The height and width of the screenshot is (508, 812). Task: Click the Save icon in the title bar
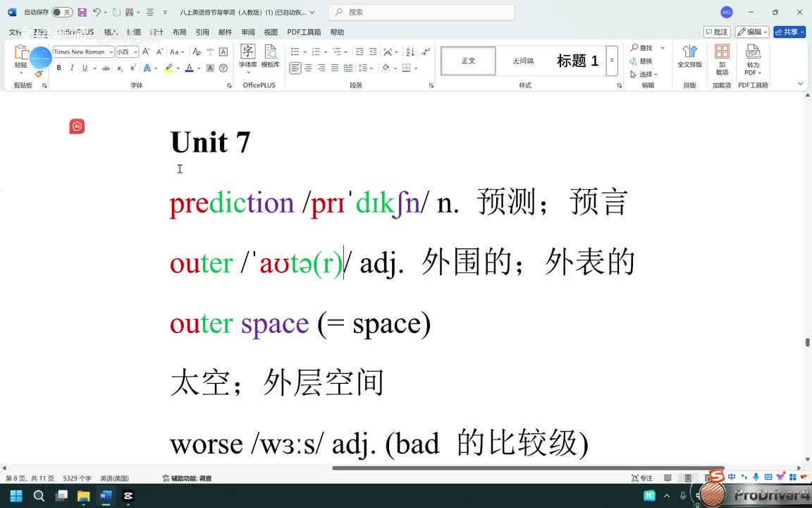pos(82,12)
